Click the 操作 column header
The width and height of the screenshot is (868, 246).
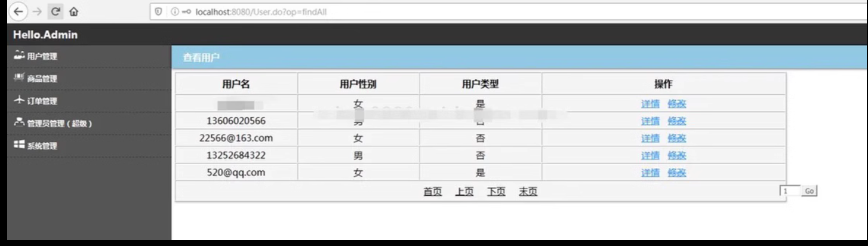coord(664,84)
